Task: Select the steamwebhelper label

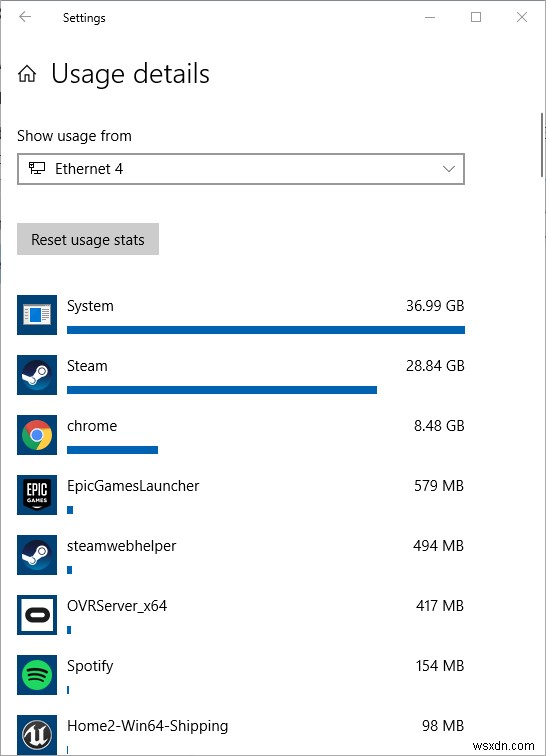Action: [122, 546]
